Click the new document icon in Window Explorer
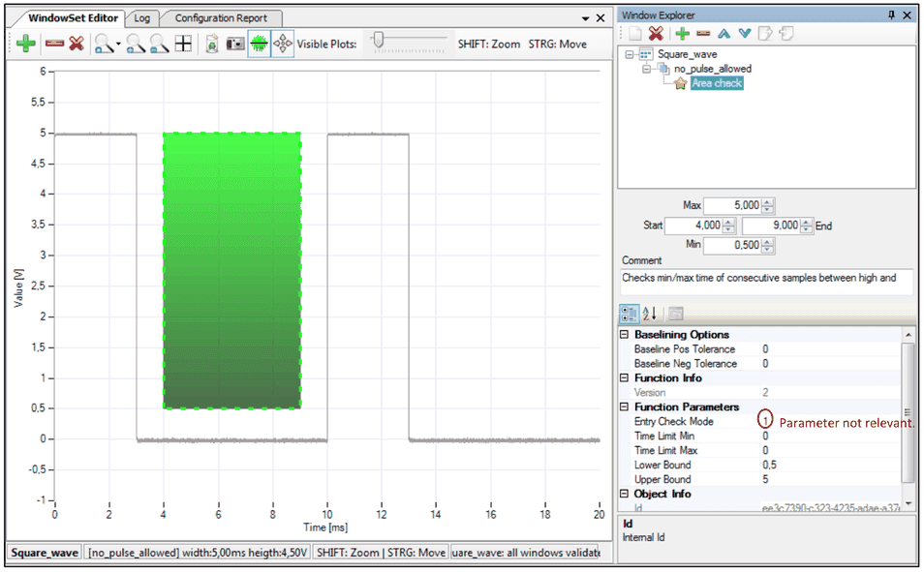This screenshot has height=572, width=924. click(x=635, y=34)
